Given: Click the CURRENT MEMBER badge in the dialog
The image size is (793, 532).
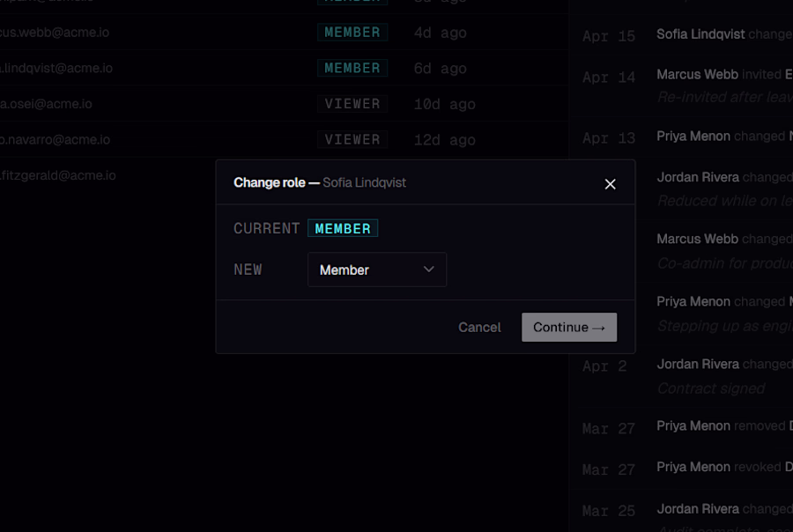Looking at the screenshot, I should pos(343,228).
